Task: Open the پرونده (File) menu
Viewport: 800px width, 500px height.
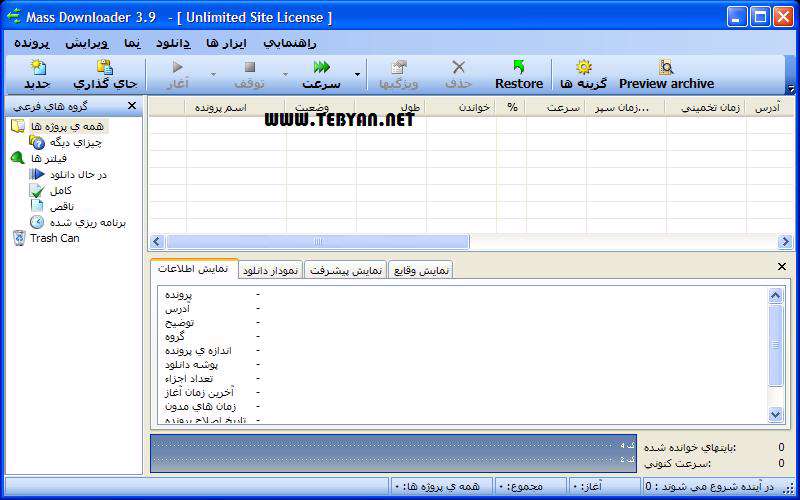Action: point(32,43)
